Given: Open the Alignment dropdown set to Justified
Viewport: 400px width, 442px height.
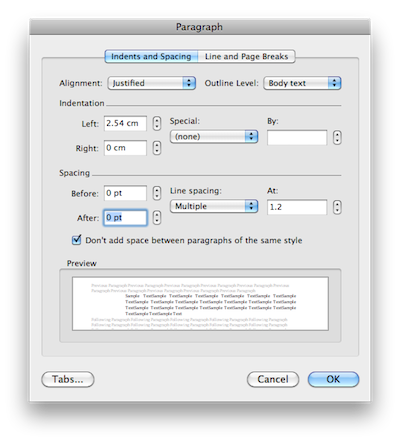Looking at the screenshot, I should point(152,83).
